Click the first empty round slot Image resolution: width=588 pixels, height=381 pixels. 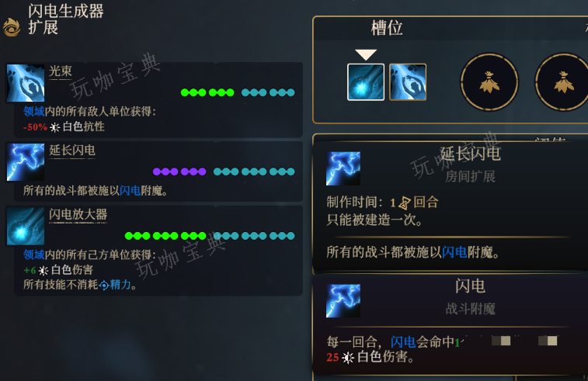point(489,82)
